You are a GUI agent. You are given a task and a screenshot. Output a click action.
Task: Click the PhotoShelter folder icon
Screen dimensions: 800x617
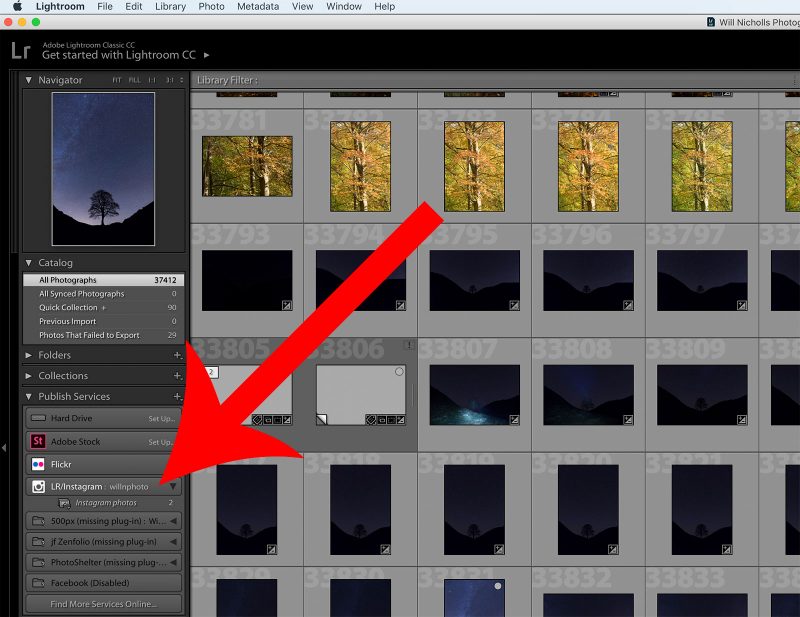pos(38,562)
